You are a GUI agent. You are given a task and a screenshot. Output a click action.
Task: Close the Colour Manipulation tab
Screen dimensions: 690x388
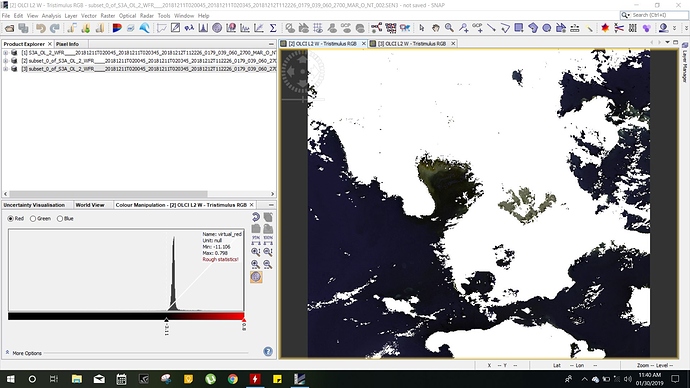click(x=252, y=205)
